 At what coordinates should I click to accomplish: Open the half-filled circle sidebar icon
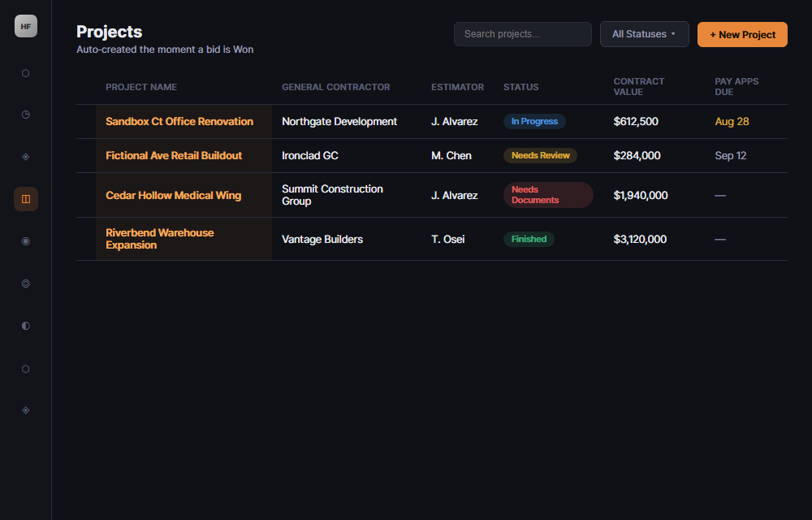pyautogui.click(x=25, y=325)
